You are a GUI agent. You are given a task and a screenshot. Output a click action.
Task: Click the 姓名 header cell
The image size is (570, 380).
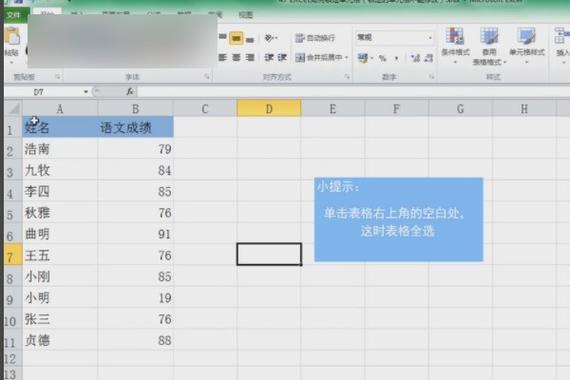coord(60,127)
